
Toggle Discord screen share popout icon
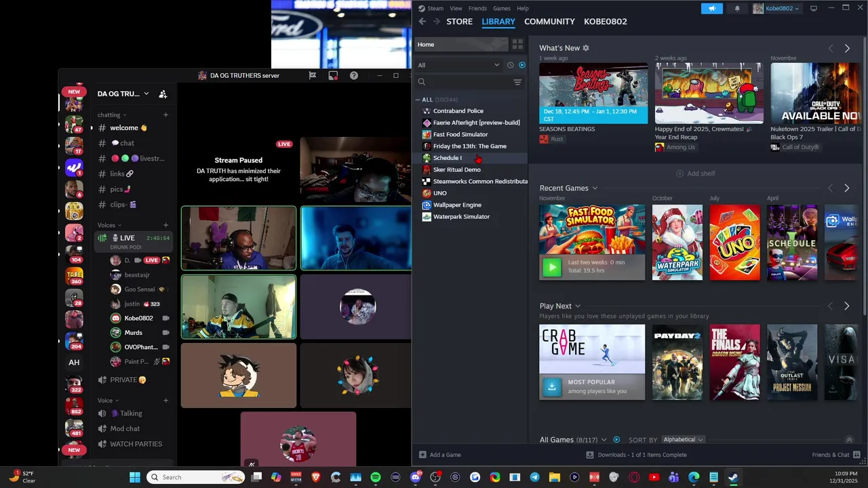(x=333, y=75)
